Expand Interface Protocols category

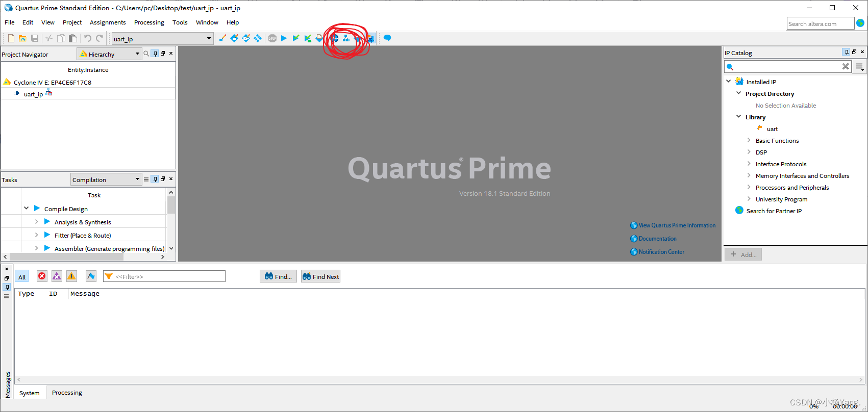pos(749,163)
